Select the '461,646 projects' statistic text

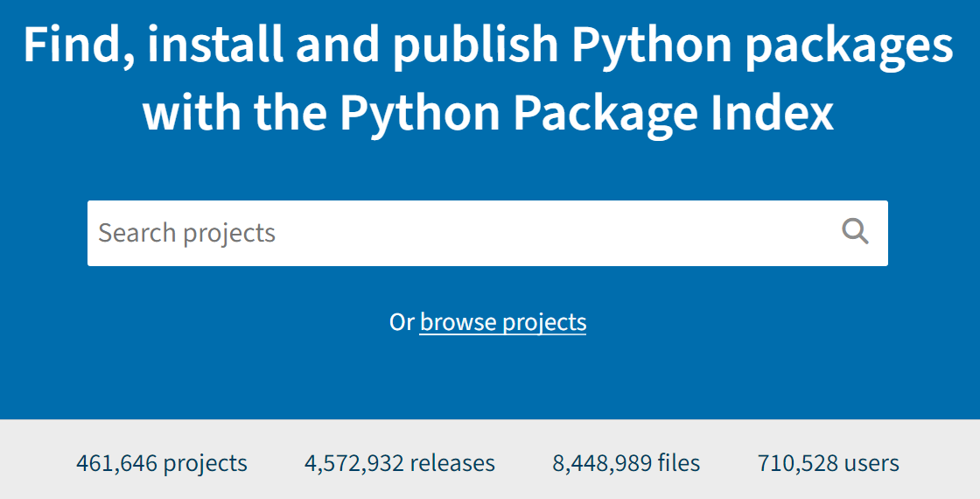[x=162, y=463]
